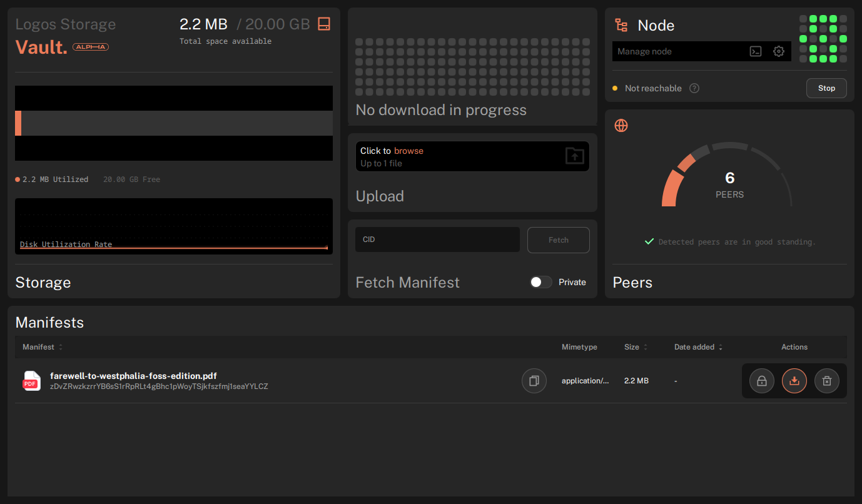Open the node terminal console icon

[756, 52]
